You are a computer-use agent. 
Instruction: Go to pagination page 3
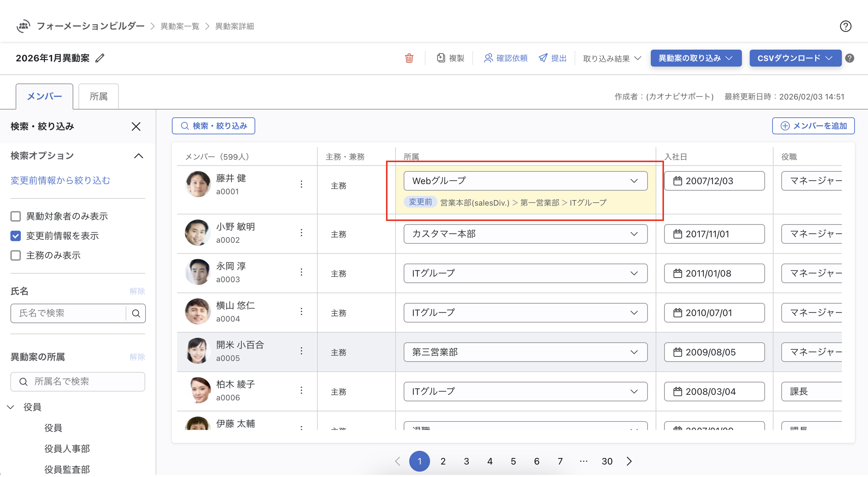pos(466,461)
